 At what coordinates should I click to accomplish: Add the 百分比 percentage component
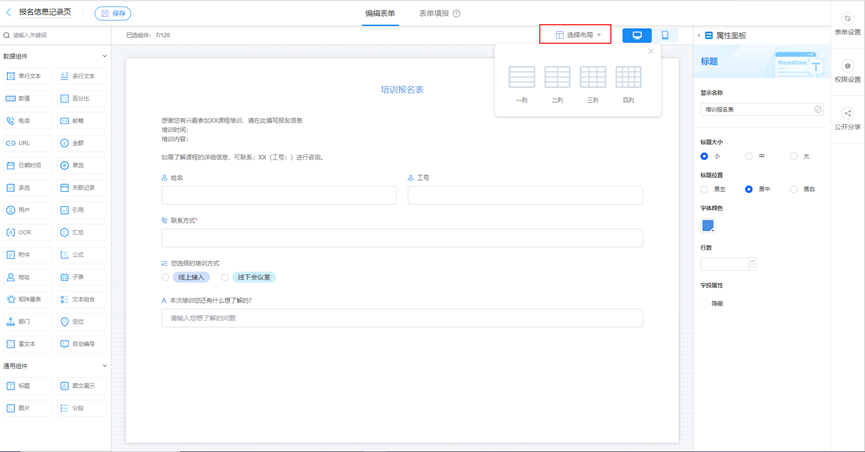(82, 98)
